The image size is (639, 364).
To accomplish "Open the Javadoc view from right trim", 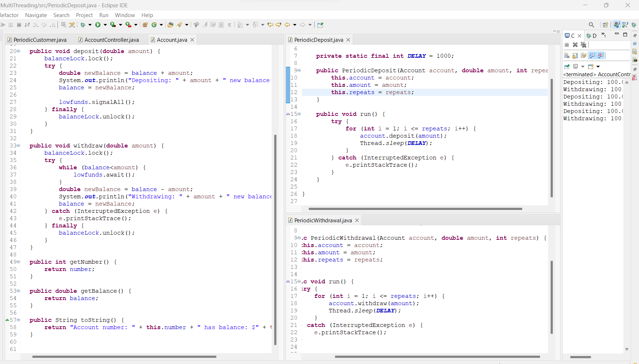I will coord(635,44).
